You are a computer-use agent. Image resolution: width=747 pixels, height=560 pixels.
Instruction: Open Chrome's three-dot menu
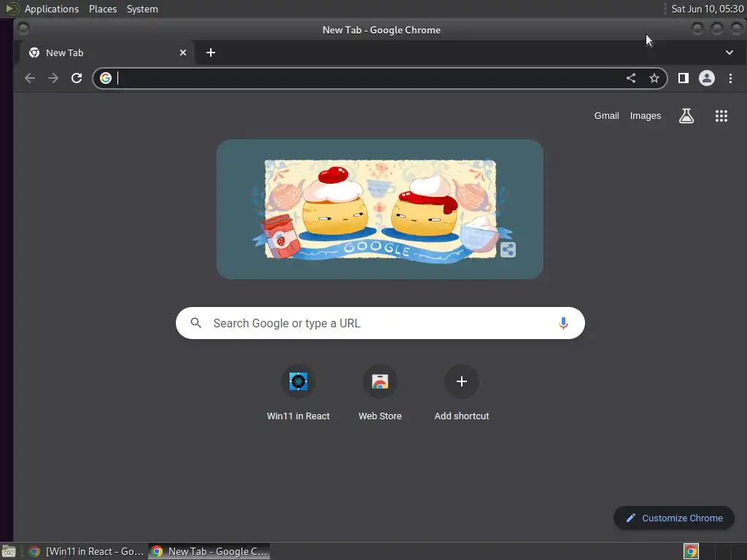point(730,78)
